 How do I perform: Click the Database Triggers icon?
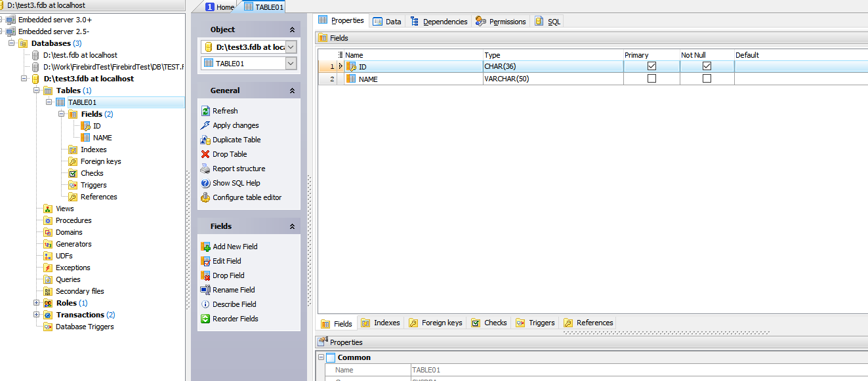point(48,327)
